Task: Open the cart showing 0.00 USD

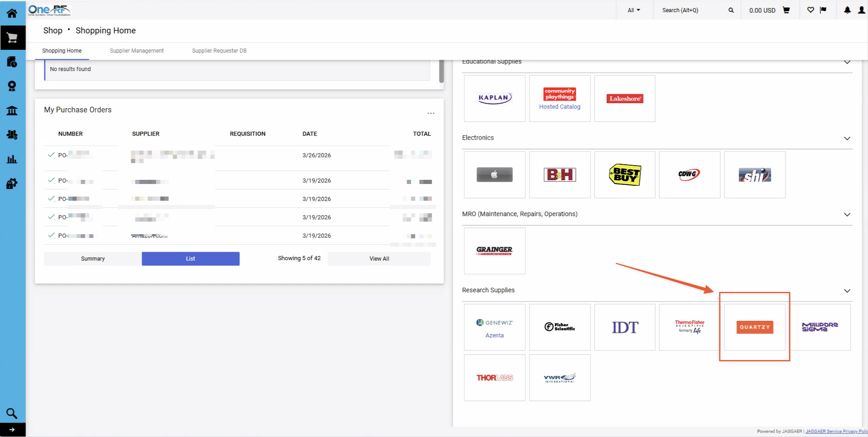Action: tap(769, 10)
